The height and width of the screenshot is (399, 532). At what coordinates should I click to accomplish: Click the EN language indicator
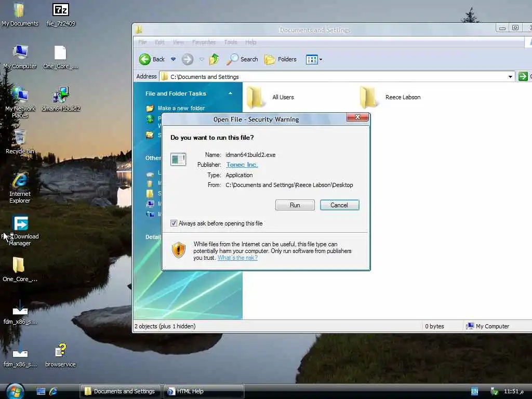click(x=474, y=392)
